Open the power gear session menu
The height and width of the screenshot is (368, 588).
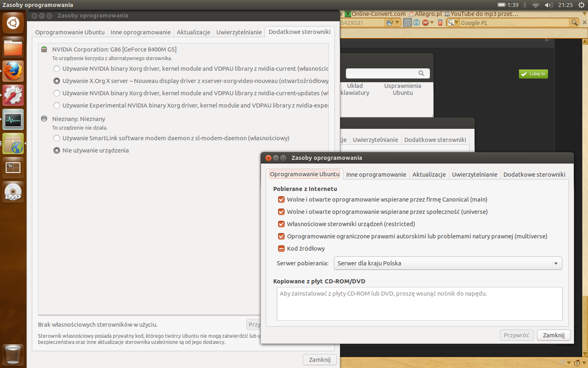coord(581,5)
